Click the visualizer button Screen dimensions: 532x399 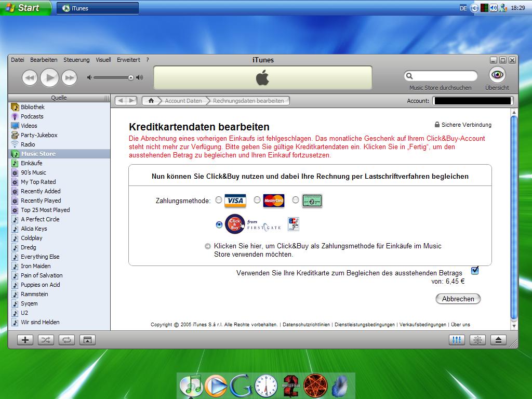pyautogui.click(x=477, y=340)
